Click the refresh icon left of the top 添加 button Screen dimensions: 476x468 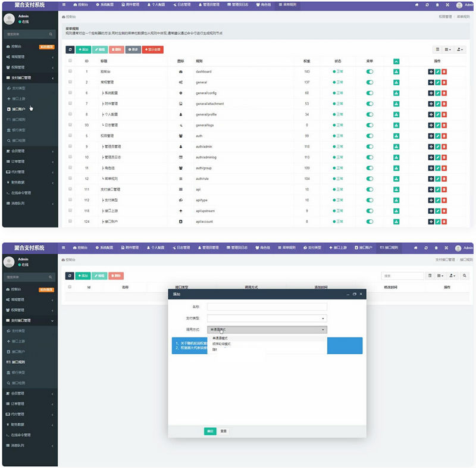tap(70, 49)
